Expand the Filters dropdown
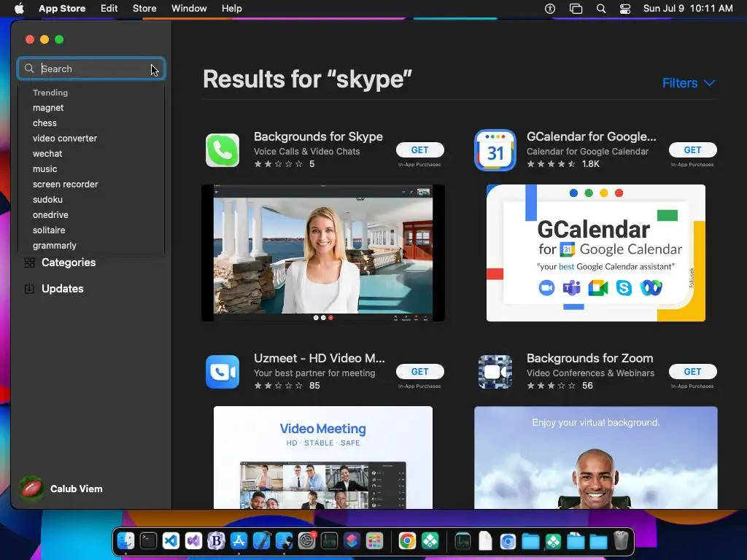Image resolution: width=747 pixels, height=560 pixels. [689, 83]
